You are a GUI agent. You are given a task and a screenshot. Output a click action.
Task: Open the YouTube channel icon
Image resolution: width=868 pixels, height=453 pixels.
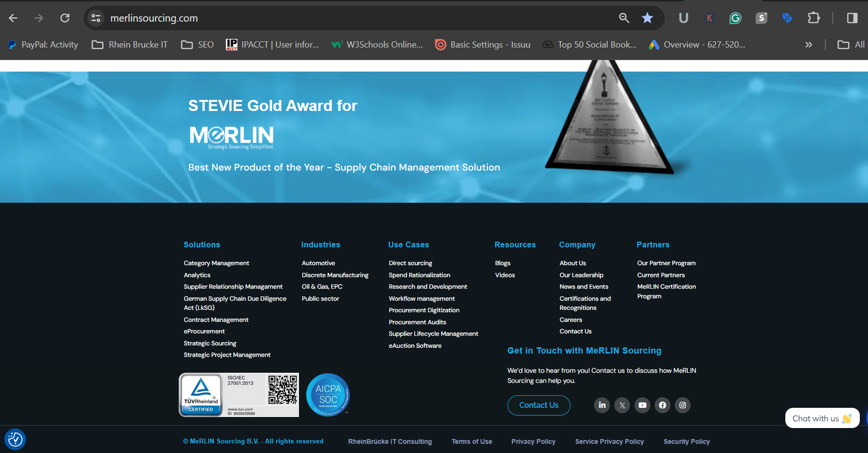pos(642,405)
